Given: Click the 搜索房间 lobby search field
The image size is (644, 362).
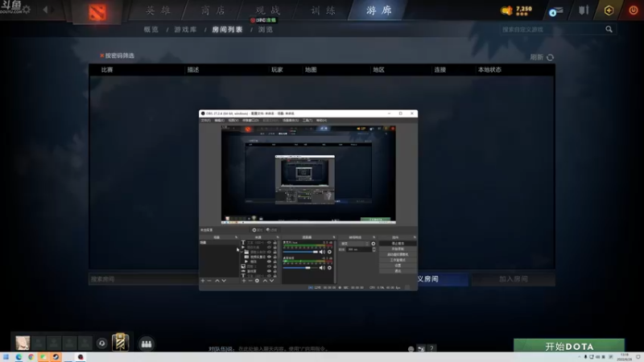Looking at the screenshot, I should pos(144,279).
